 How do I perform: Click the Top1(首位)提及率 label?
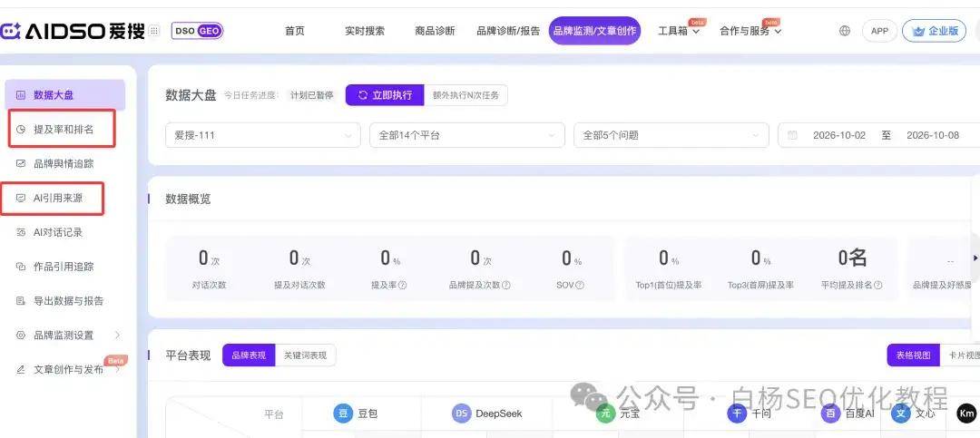point(668,285)
